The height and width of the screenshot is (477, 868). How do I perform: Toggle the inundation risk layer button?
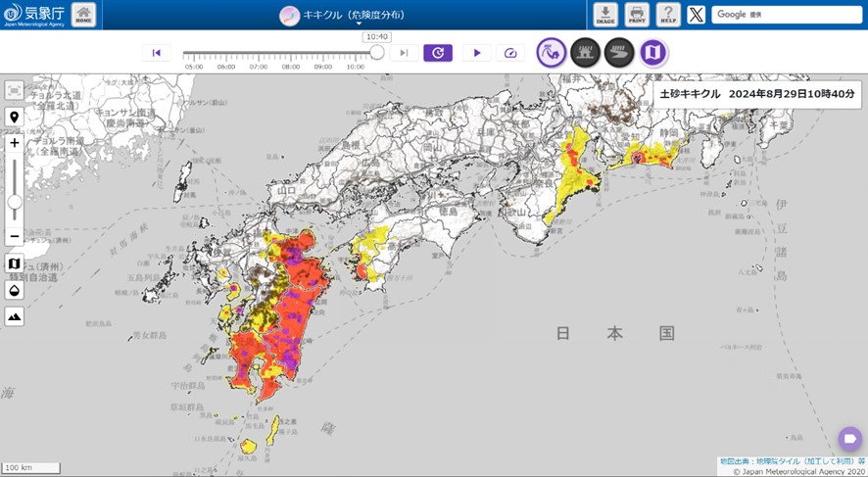coord(586,53)
